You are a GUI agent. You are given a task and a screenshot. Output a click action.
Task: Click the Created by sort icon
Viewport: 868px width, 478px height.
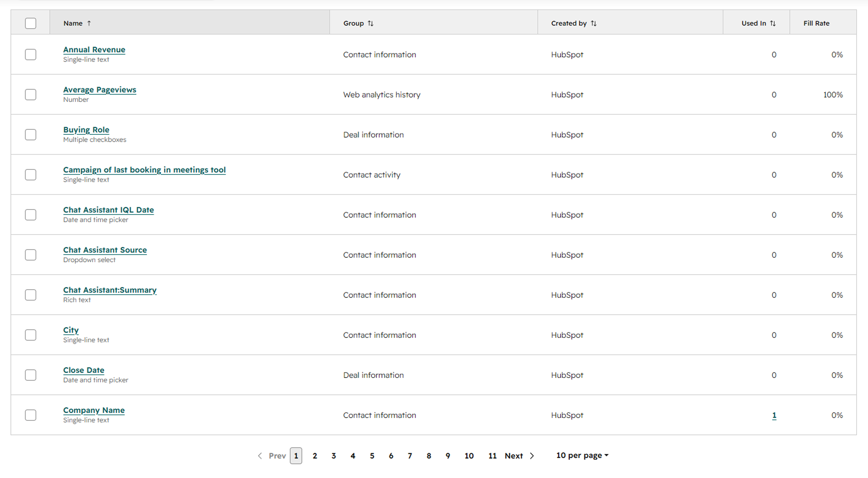pyautogui.click(x=594, y=23)
